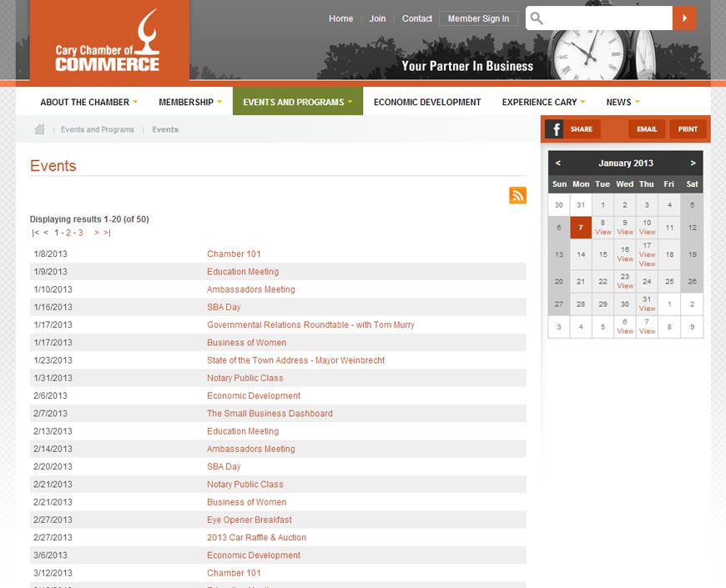Screen dimensions: 726x588
Task: Click the Email button
Action: click(647, 129)
